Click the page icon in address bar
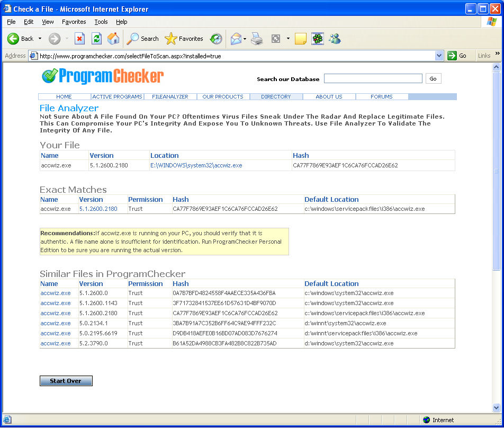This screenshot has width=504, height=428. tap(33, 56)
